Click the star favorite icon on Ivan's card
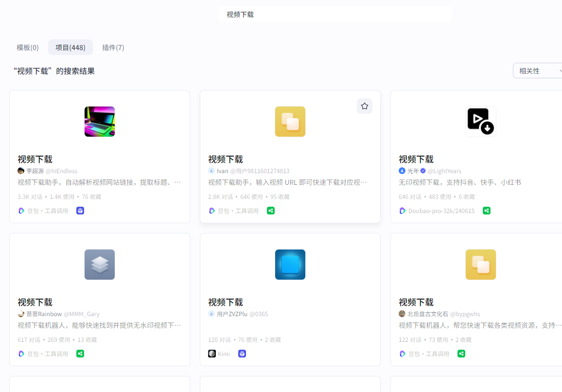 pos(365,106)
